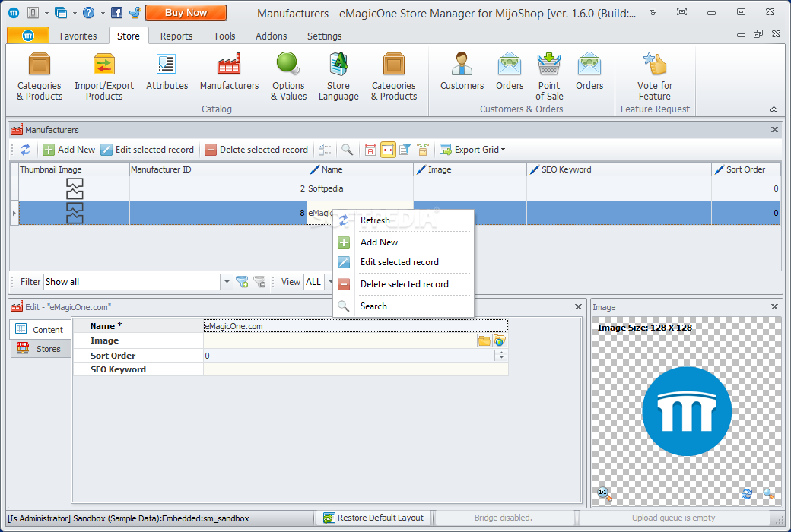Viewport: 791px width, 532px height.
Task: Switch to the Settings ribbon tab
Action: [324, 36]
